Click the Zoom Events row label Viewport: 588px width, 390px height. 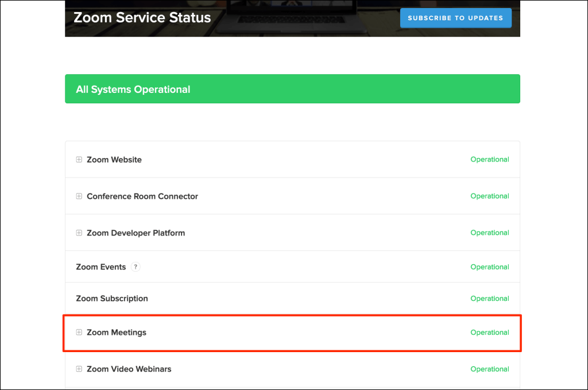tap(101, 267)
